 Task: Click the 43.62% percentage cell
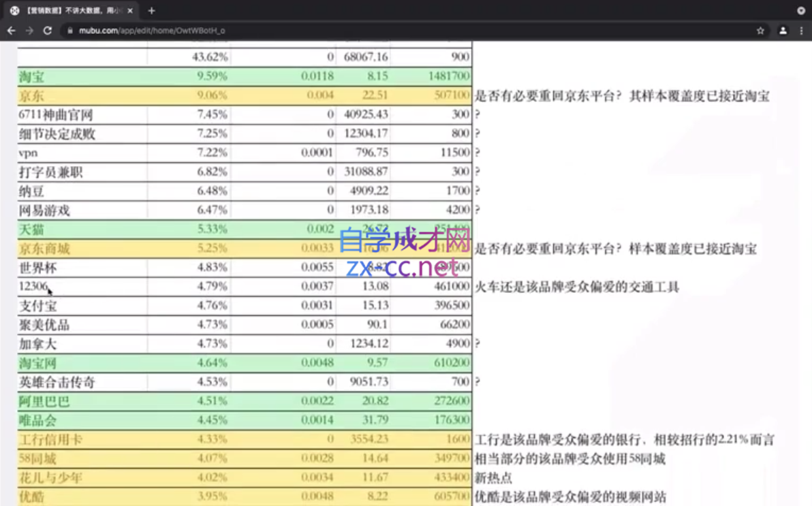[x=189, y=57]
